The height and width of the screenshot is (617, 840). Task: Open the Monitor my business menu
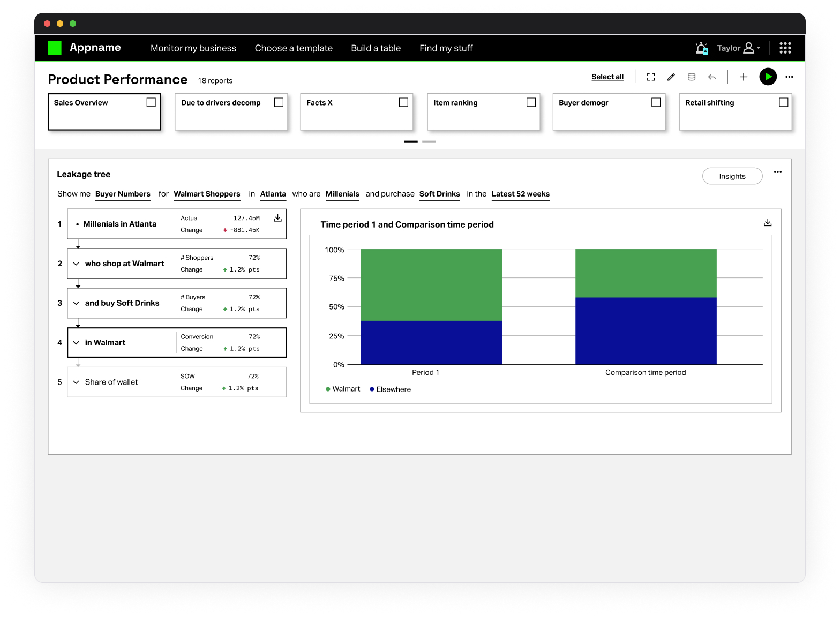point(193,48)
